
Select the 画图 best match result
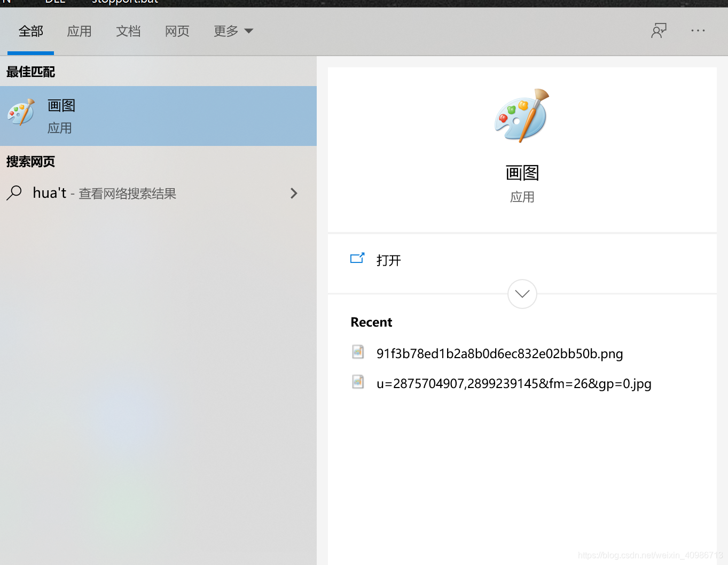tap(158, 116)
